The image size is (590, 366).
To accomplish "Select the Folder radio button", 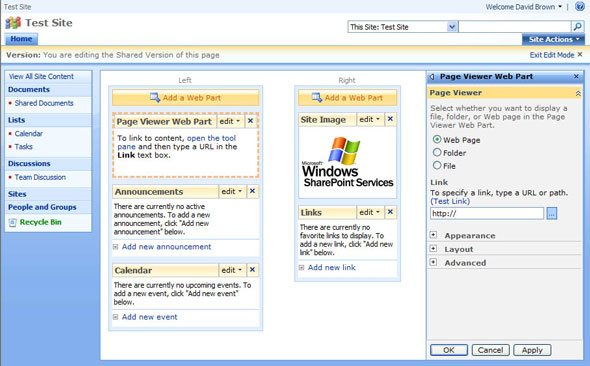I will click(x=437, y=152).
